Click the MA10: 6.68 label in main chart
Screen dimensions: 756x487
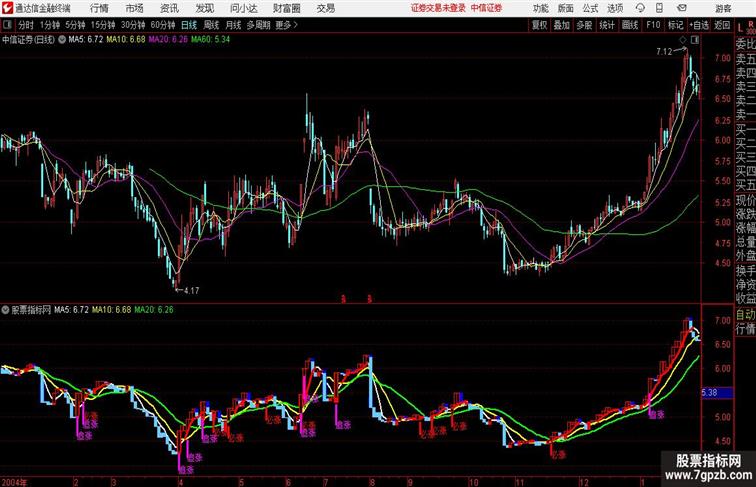(126, 40)
